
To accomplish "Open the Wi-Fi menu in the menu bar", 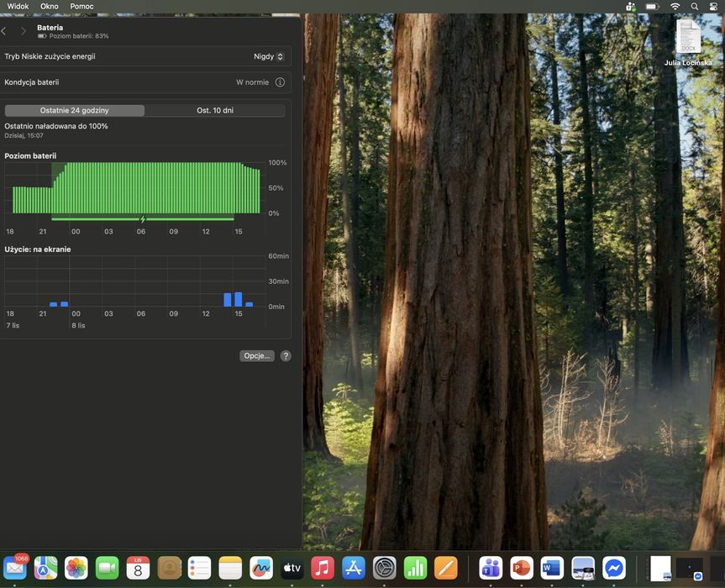I will coord(675,7).
